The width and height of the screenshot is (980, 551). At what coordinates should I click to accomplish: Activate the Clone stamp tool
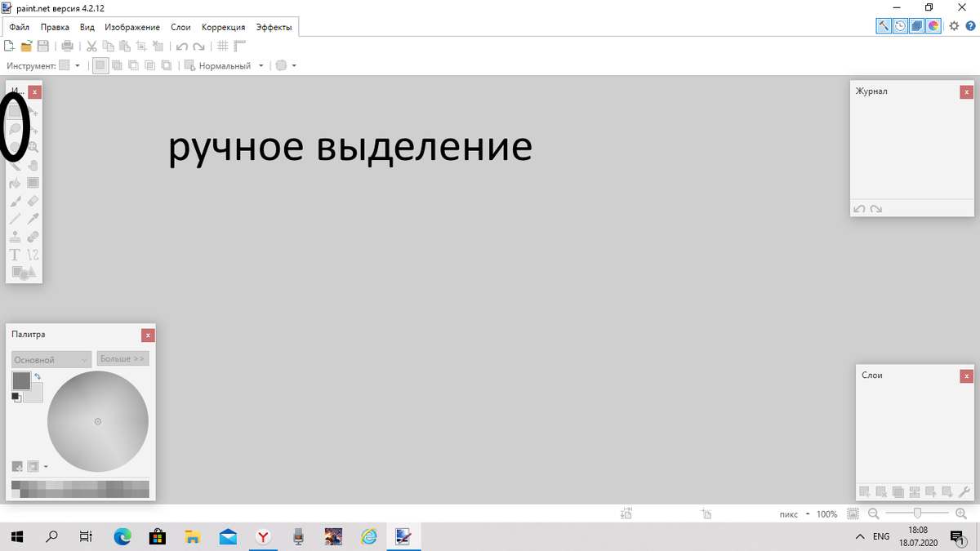pyautogui.click(x=14, y=236)
